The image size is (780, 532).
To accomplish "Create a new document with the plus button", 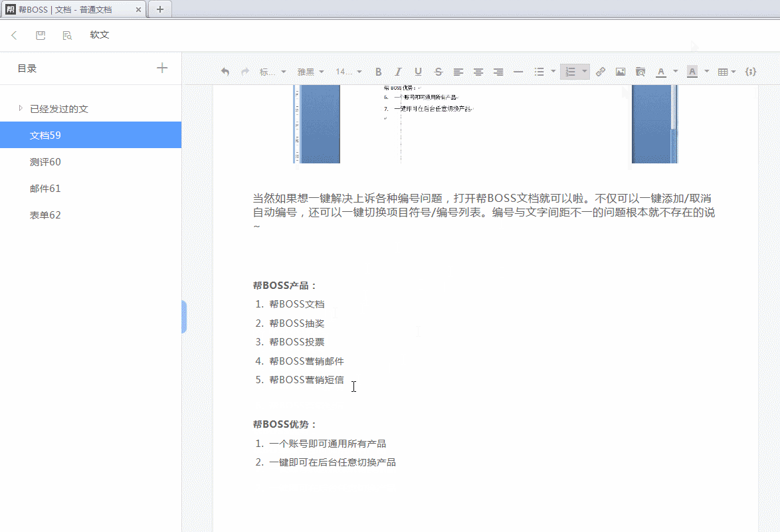I will (162, 67).
